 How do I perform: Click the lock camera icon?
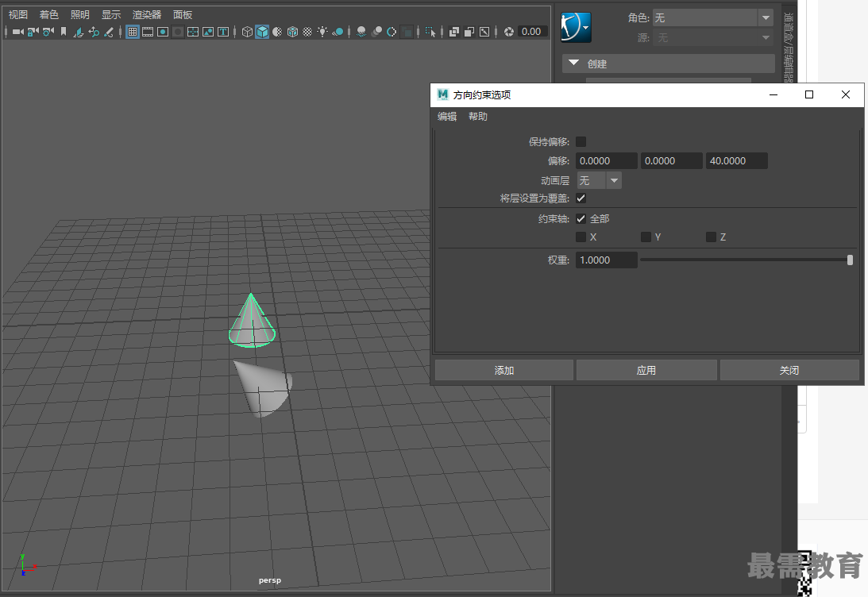tap(33, 32)
